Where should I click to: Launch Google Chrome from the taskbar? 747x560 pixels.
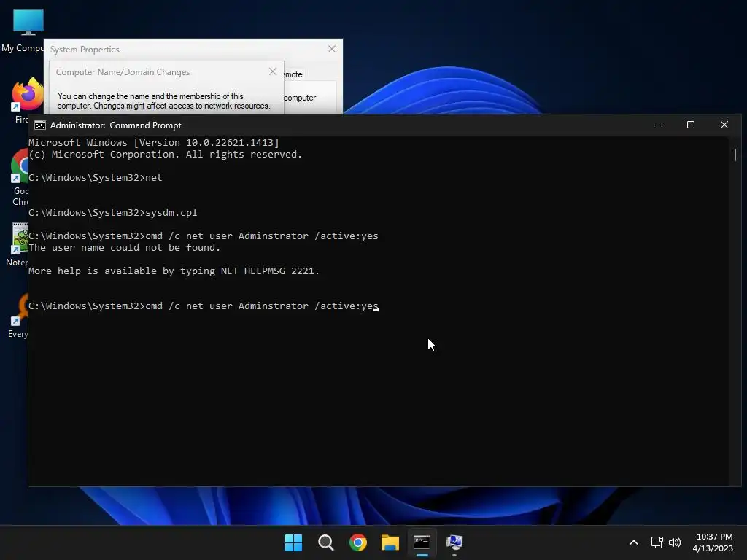357,542
